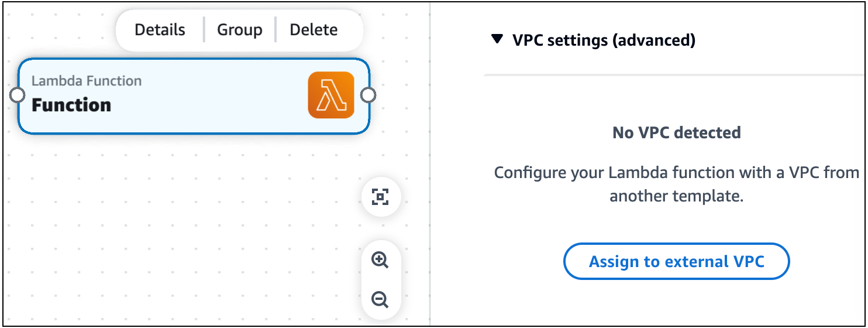Click the No VPC detected message
Viewport: 868px width, 328px height.
point(676,133)
